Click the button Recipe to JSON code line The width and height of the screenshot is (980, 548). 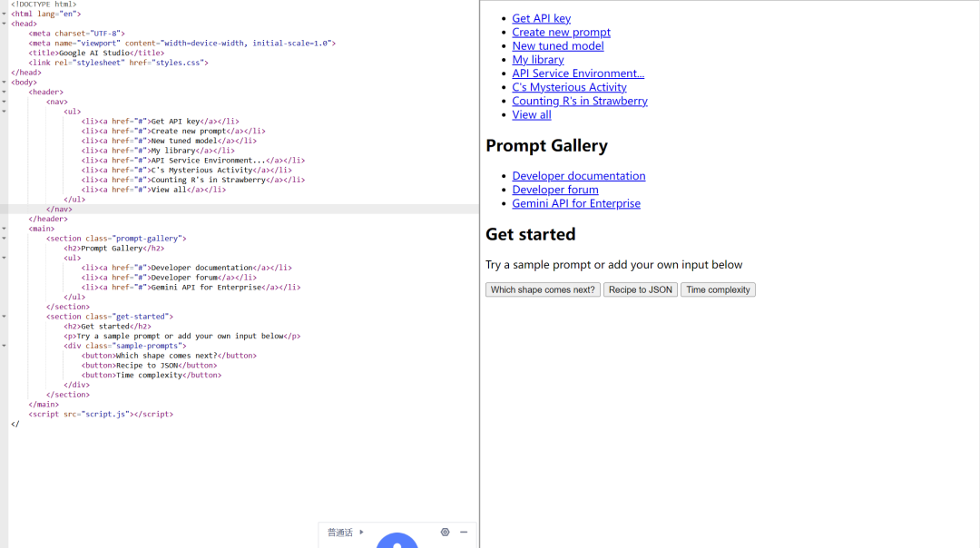149,366
